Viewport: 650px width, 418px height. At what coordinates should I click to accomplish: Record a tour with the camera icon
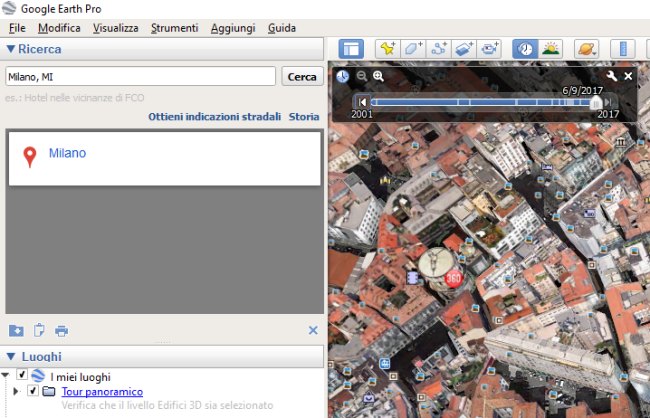[489, 49]
